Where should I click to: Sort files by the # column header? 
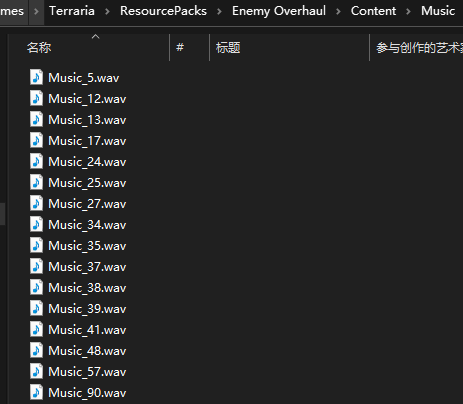[180, 47]
